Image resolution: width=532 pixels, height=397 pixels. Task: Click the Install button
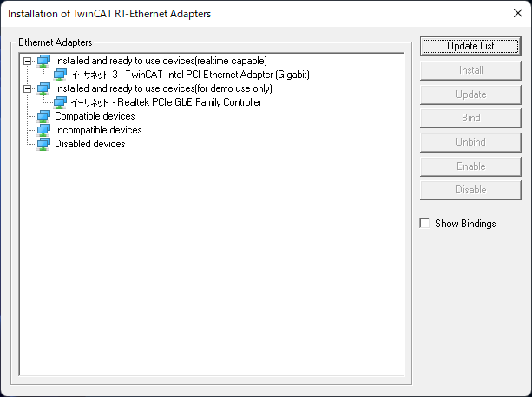click(x=470, y=70)
